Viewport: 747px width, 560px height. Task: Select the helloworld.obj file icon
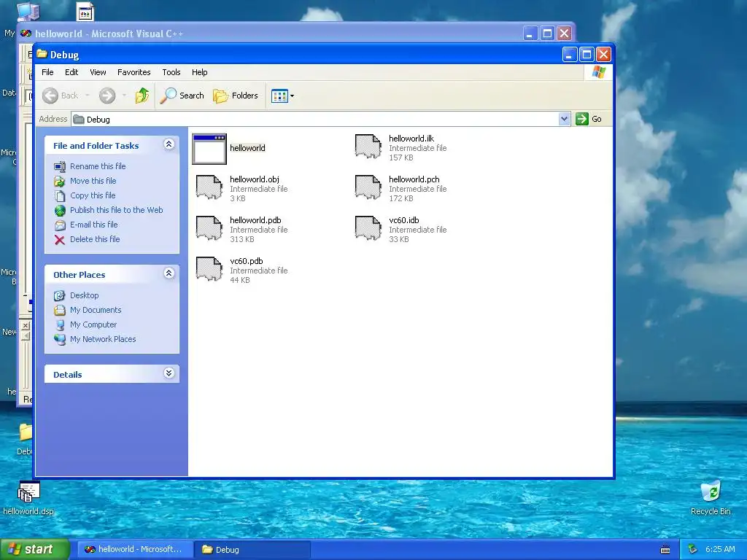[x=209, y=187]
